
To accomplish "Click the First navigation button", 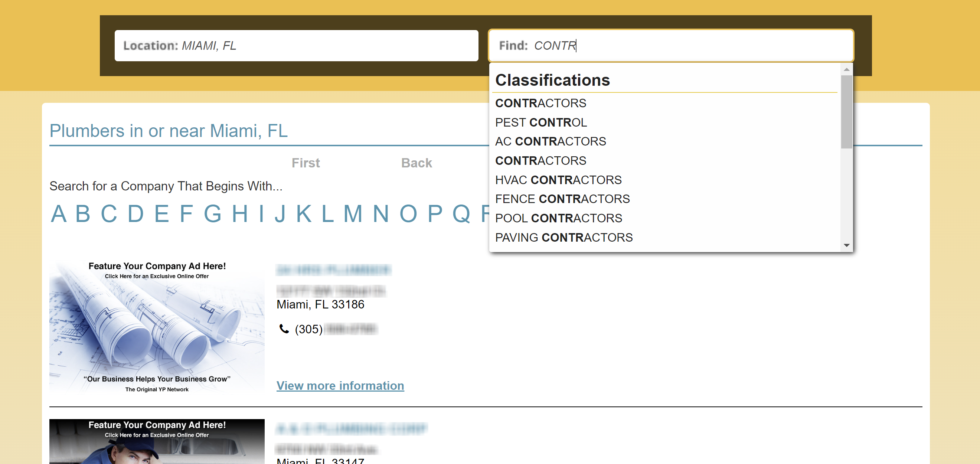I will point(306,163).
